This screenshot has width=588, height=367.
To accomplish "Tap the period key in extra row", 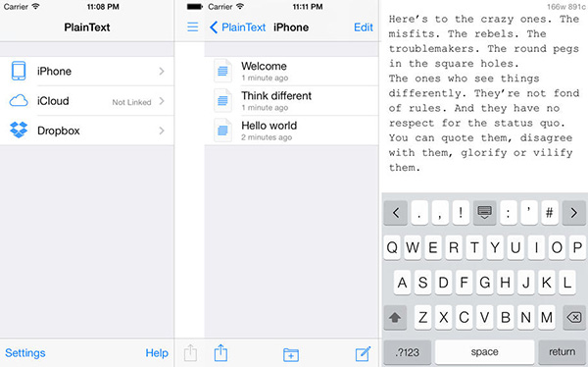I will [x=419, y=213].
